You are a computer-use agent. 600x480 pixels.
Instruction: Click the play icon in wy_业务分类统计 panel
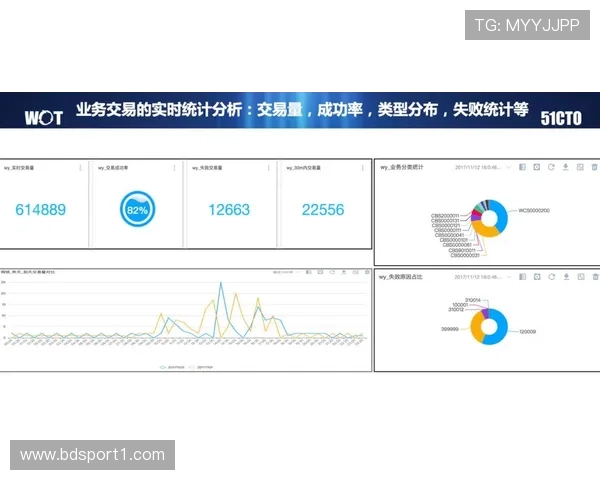pos(537,167)
